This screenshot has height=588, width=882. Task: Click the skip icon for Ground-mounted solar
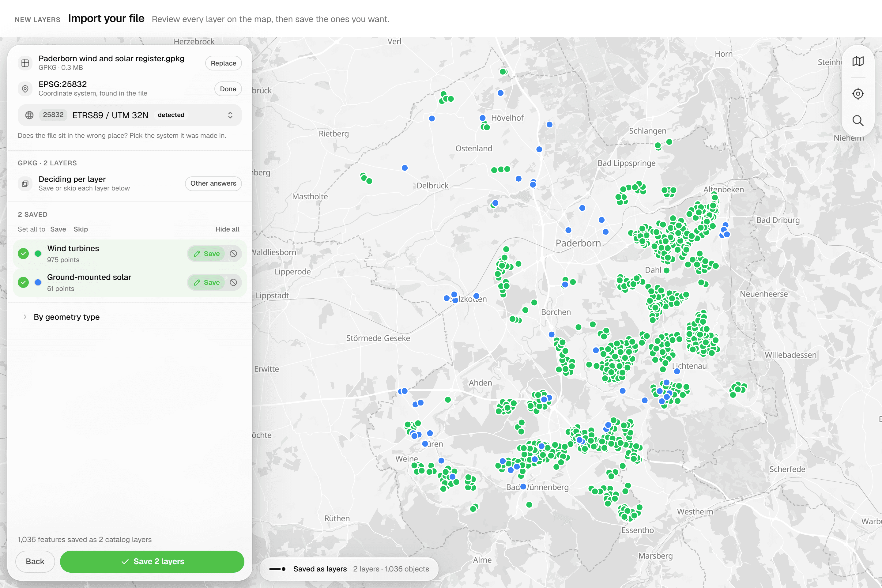(x=233, y=282)
